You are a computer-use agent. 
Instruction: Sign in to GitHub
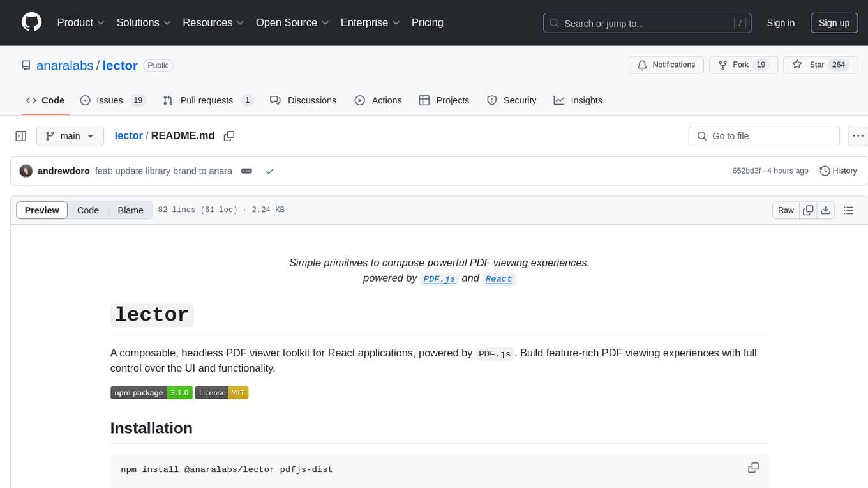[781, 23]
